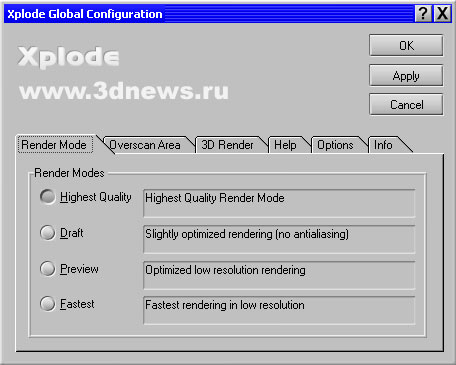
Task: Switch to the Render Mode tab
Action: 54,145
